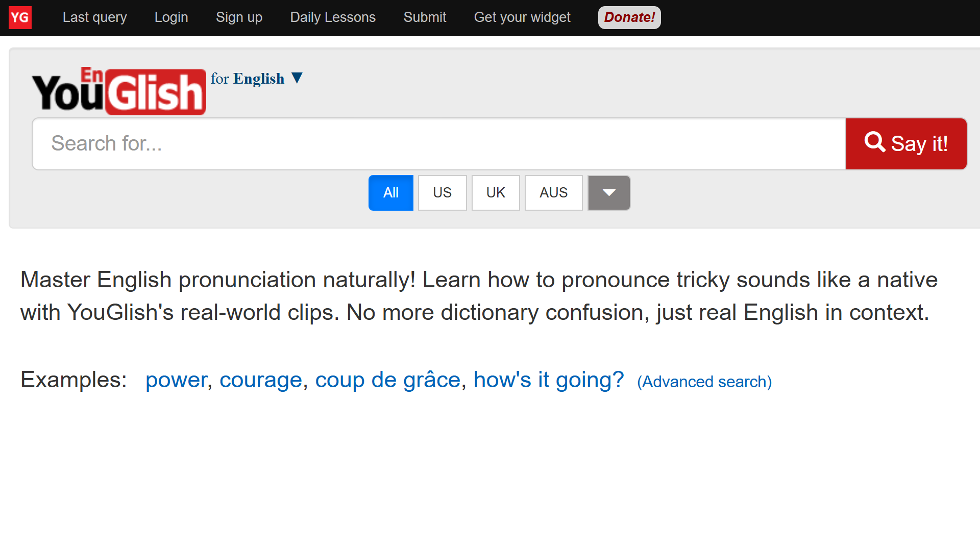Click the Donate! button
This screenshot has height=551, width=980.
[629, 17]
